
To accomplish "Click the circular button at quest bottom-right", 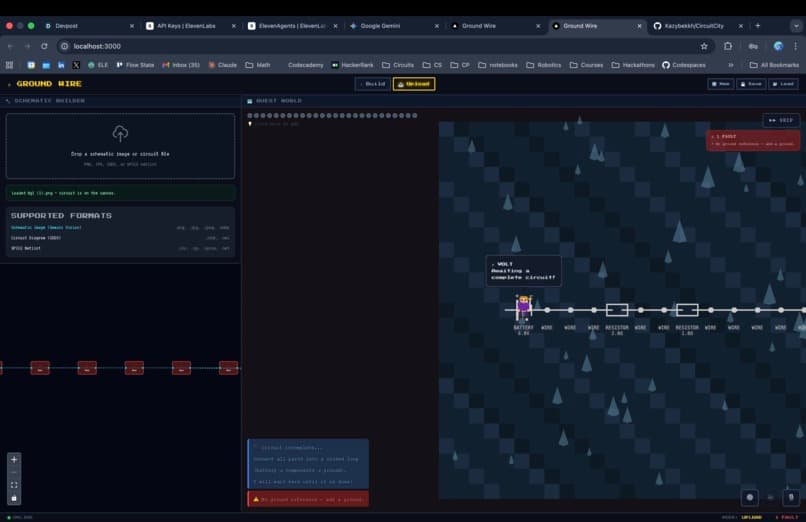I will 749,497.
